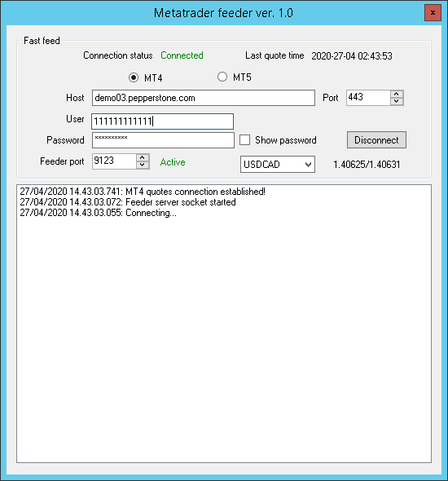Decrease Feeder port using down arrow
Viewport: 448px width, 481px height.
tap(143, 165)
